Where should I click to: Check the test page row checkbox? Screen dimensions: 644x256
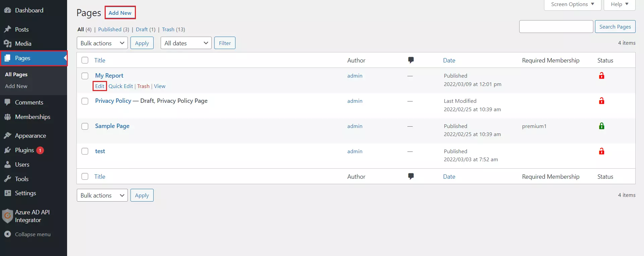(85, 151)
